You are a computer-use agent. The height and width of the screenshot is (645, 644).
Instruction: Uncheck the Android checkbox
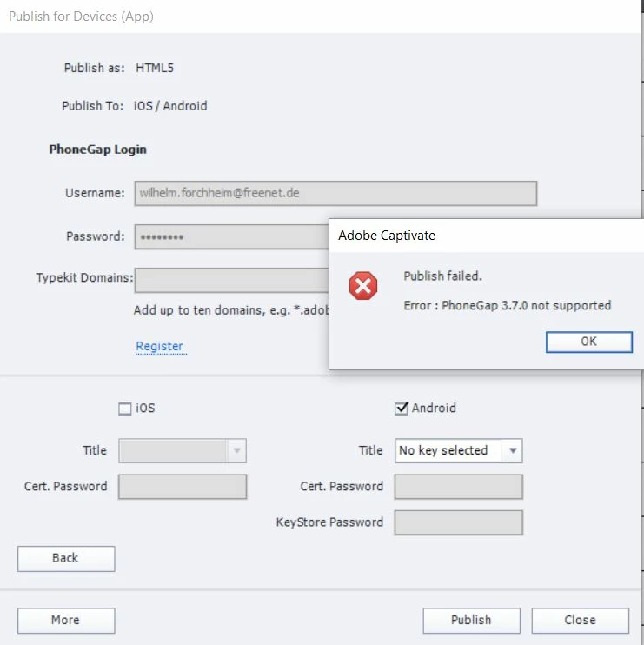pos(401,409)
